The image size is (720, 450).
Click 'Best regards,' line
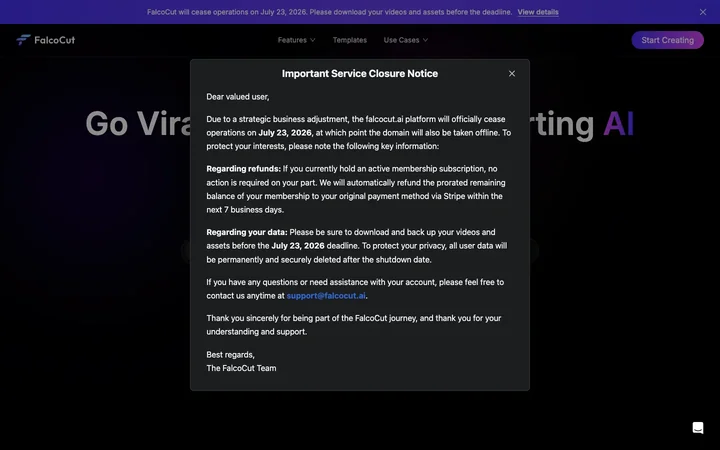(230, 355)
